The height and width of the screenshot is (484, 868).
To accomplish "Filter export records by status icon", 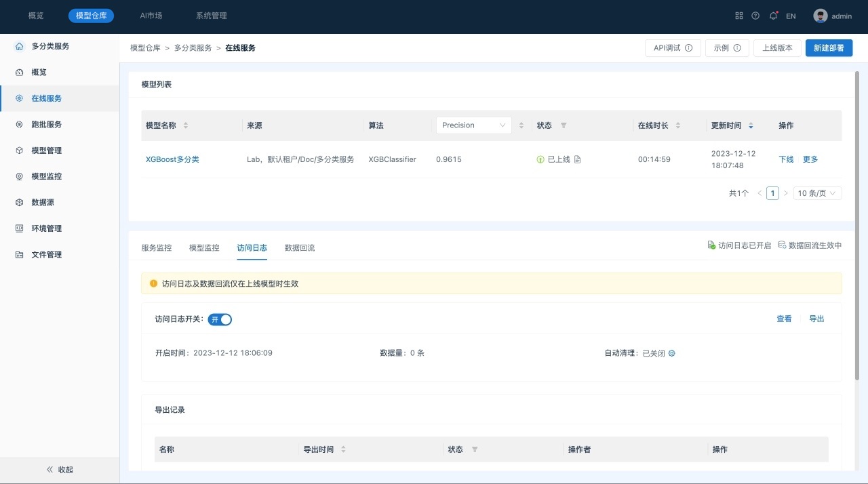I will point(475,449).
